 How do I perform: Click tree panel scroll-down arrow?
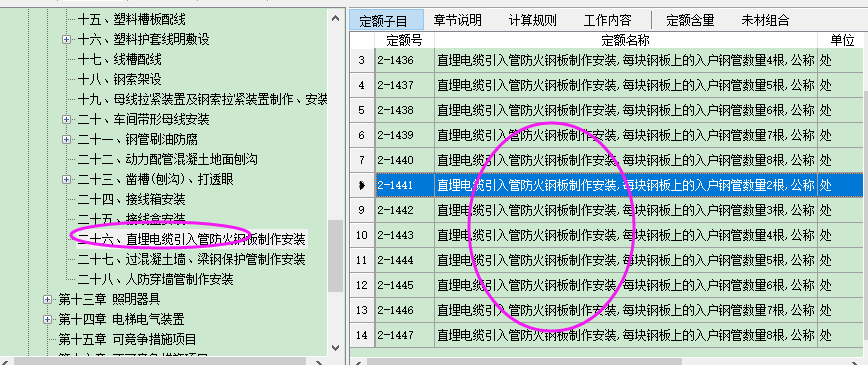pos(335,347)
